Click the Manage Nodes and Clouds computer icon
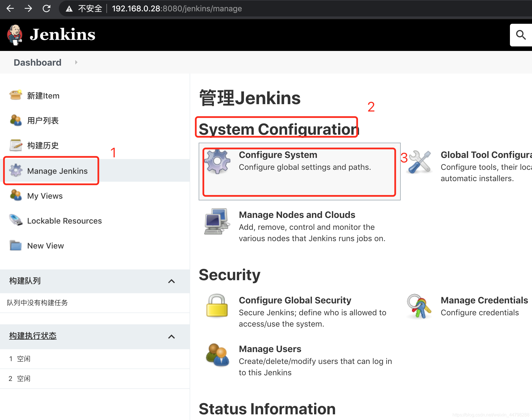Viewport: 532px width, 420px height. tap(217, 221)
